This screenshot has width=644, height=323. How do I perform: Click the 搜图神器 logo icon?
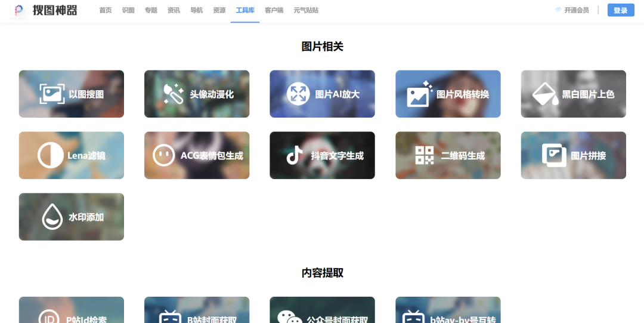(18, 10)
